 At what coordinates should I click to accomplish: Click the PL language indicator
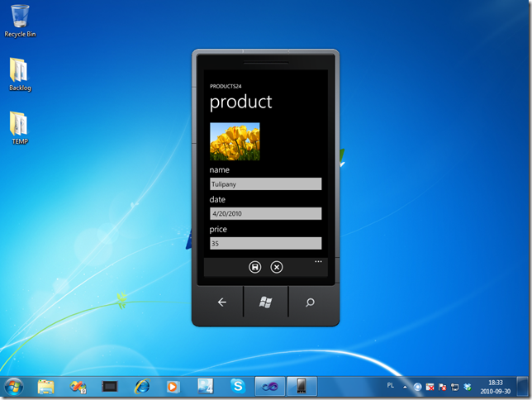pyautogui.click(x=390, y=385)
